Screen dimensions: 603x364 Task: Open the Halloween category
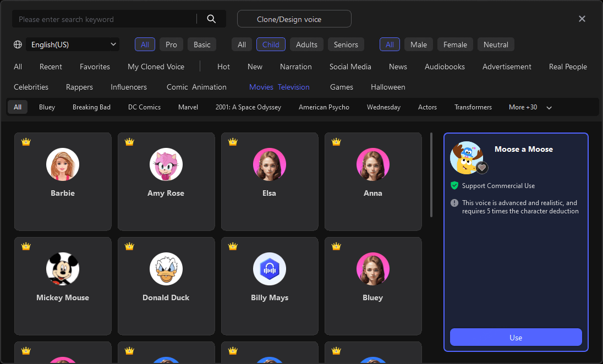(x=388, y=87)
